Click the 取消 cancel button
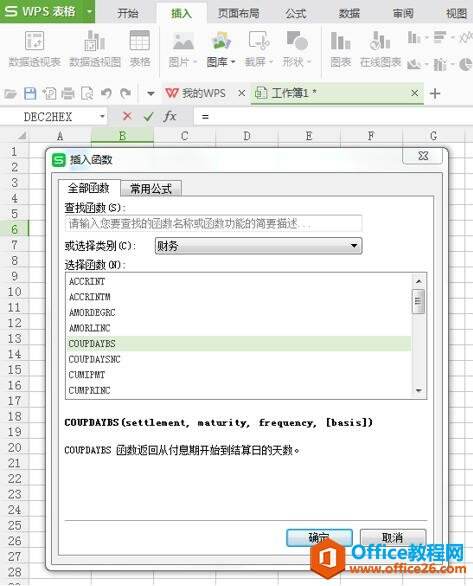Viewport: 473px width, 586px height. (393, 538)
